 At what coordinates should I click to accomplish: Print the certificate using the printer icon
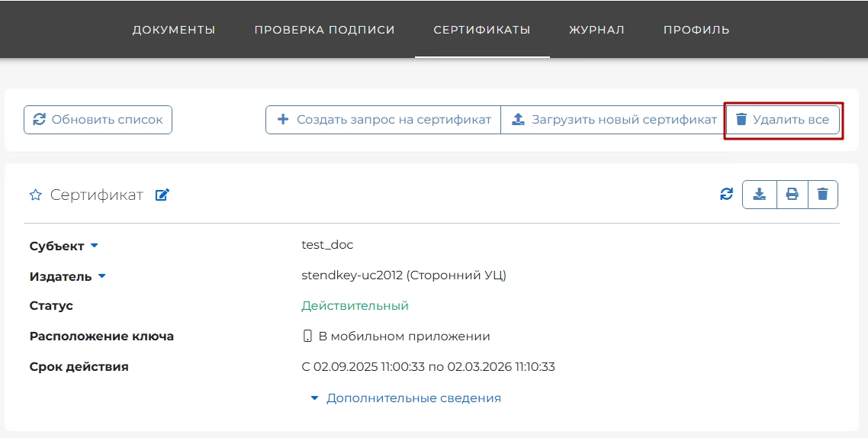tap(792, 195)
